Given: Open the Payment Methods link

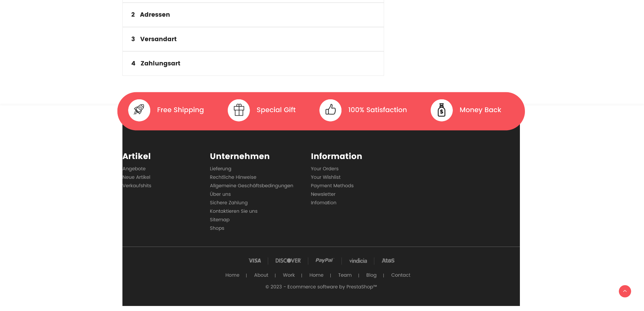Looking at the screenshot, I should 332,186.
